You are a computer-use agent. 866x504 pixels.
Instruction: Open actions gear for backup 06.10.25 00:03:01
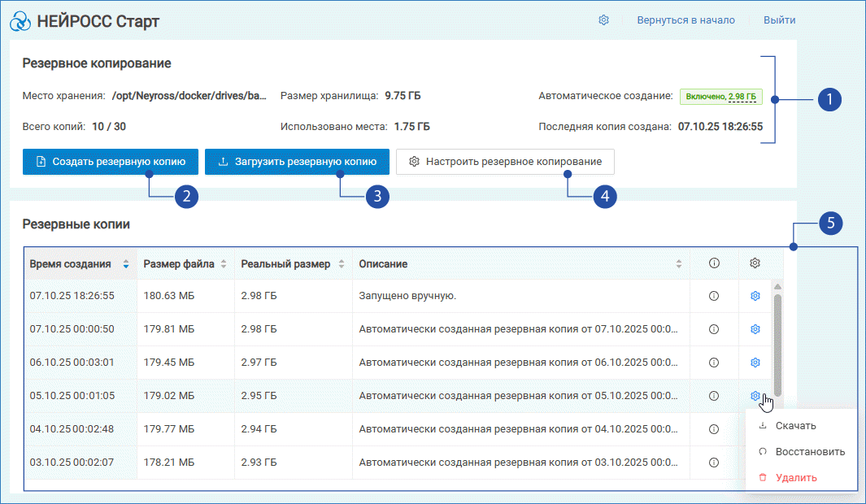click(x=755, y=363)
